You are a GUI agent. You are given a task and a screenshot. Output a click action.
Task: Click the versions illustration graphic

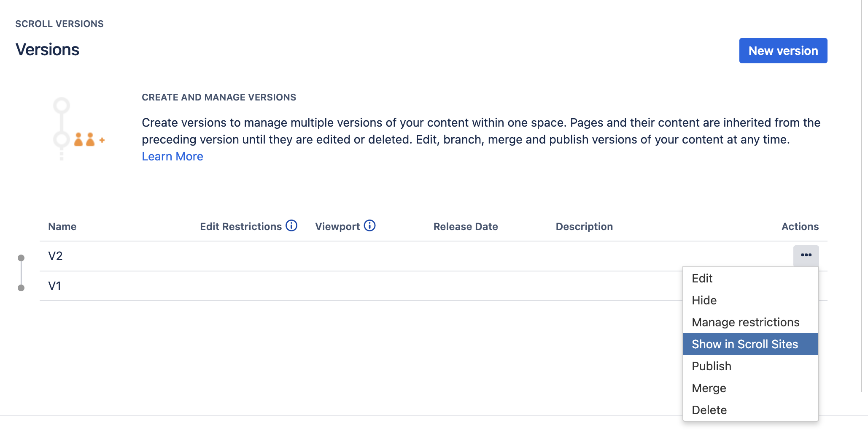pos(78,129)
